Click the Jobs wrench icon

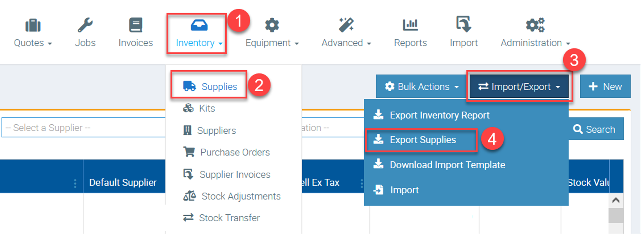pyautogui.click(x=85, y=25)
